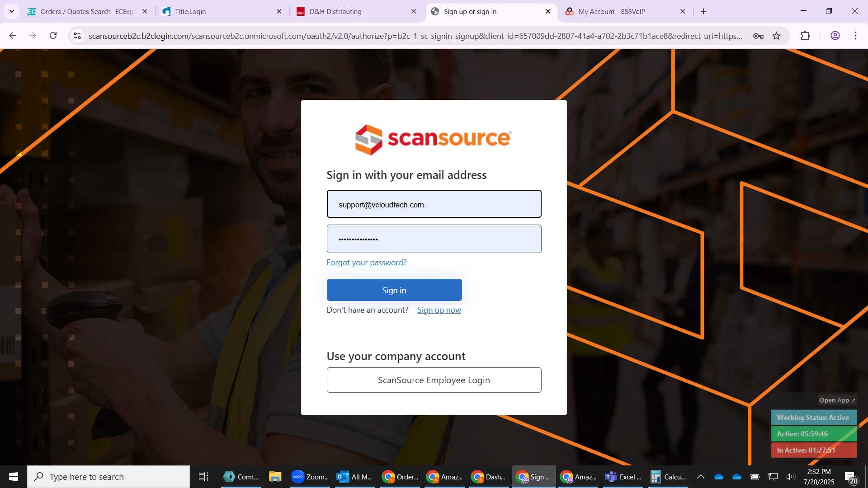Screen dimensions: 868x488
Task: Click the ScanSource logo
Action: click(x=433, y=140)
